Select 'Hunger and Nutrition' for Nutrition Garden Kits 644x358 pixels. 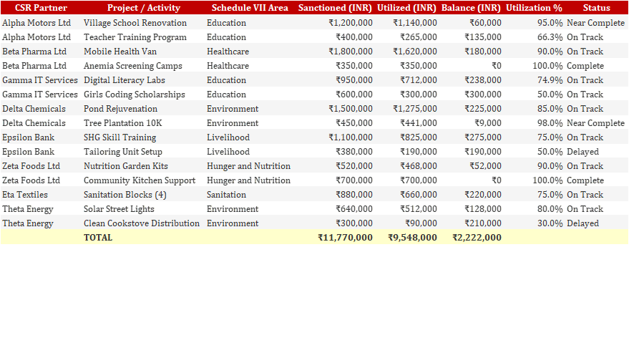tap(248, 166)
